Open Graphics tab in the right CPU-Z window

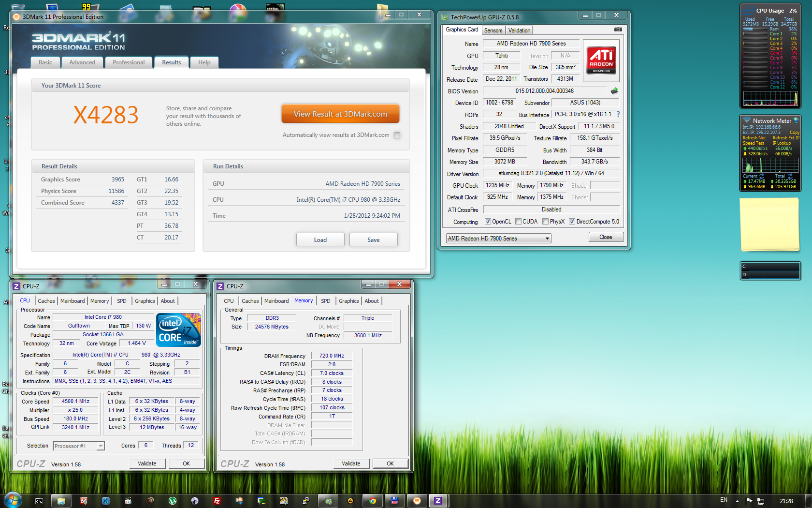coord(349,301)
